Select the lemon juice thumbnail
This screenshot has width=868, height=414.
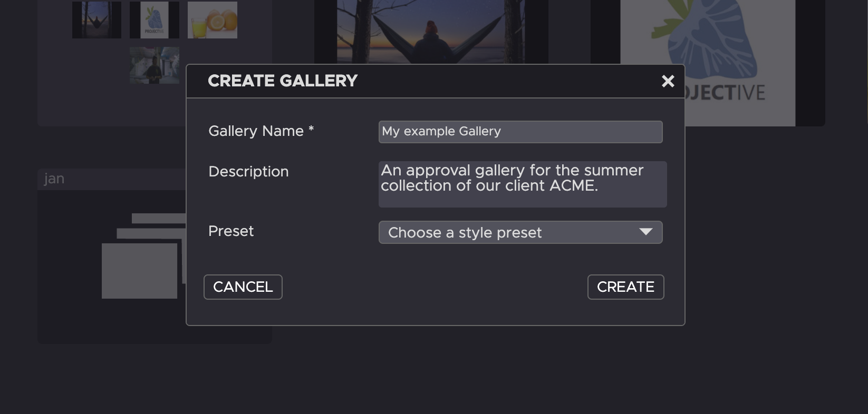213,20
